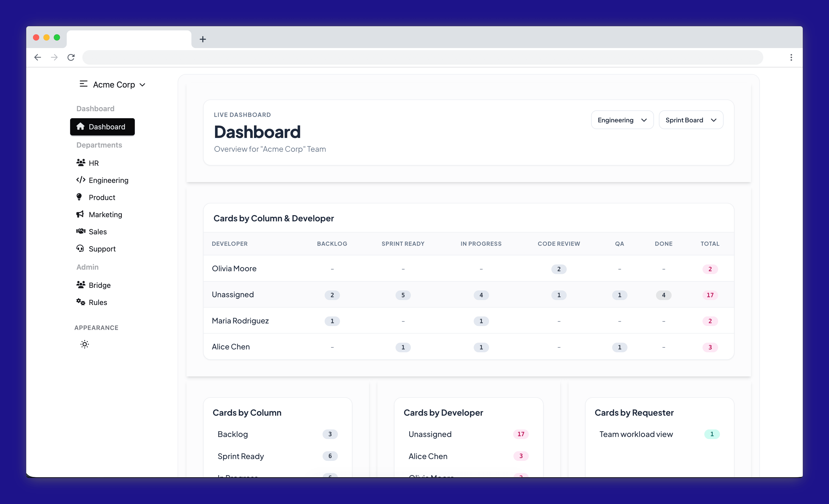Click the hamburger icon beside Acme Corp
829x504 pixels.
[83, 84]
